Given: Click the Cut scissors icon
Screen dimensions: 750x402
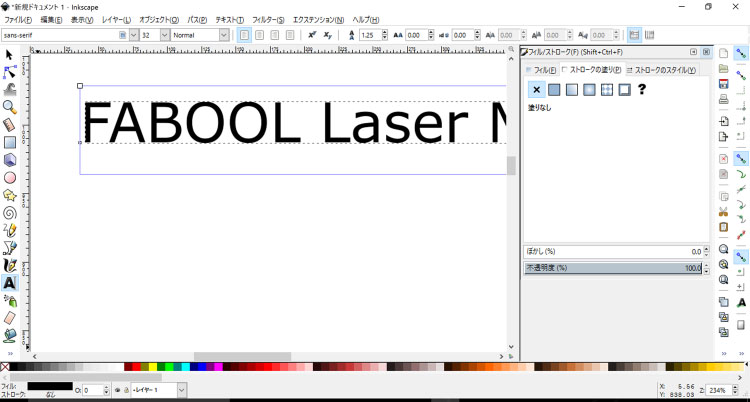Looking at the screenshot, I should click(x=723, y=212).
